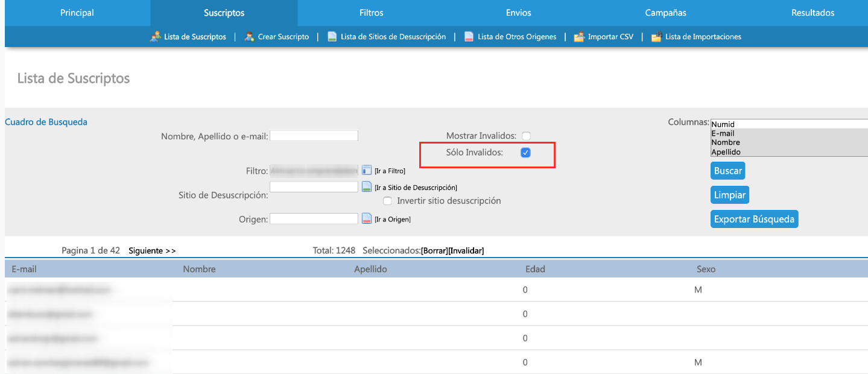Follow the [Ir a Sitio de Desuscripción] link
Viewport: 868px width, 374px height.
416,188
